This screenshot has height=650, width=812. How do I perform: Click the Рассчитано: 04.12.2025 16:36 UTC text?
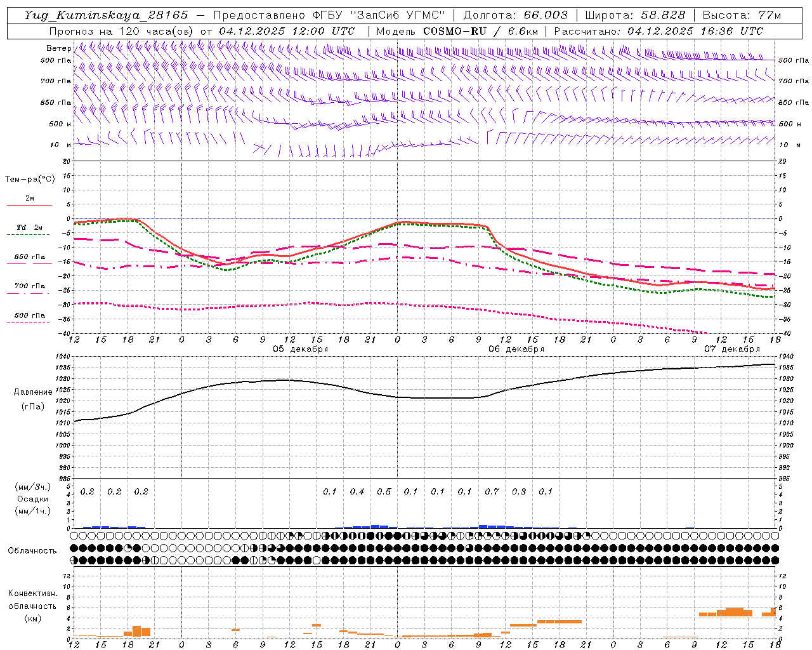pyautogui.click(x=658, y=31)
